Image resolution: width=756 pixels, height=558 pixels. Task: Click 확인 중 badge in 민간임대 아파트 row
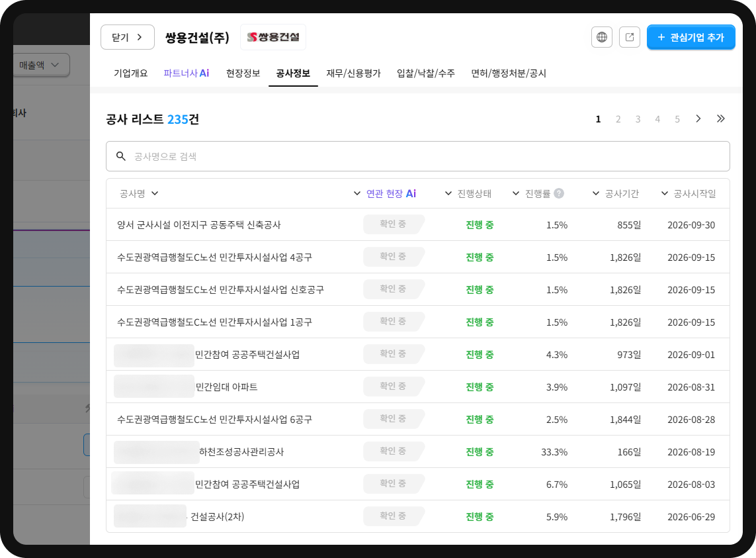coord(394,386)
